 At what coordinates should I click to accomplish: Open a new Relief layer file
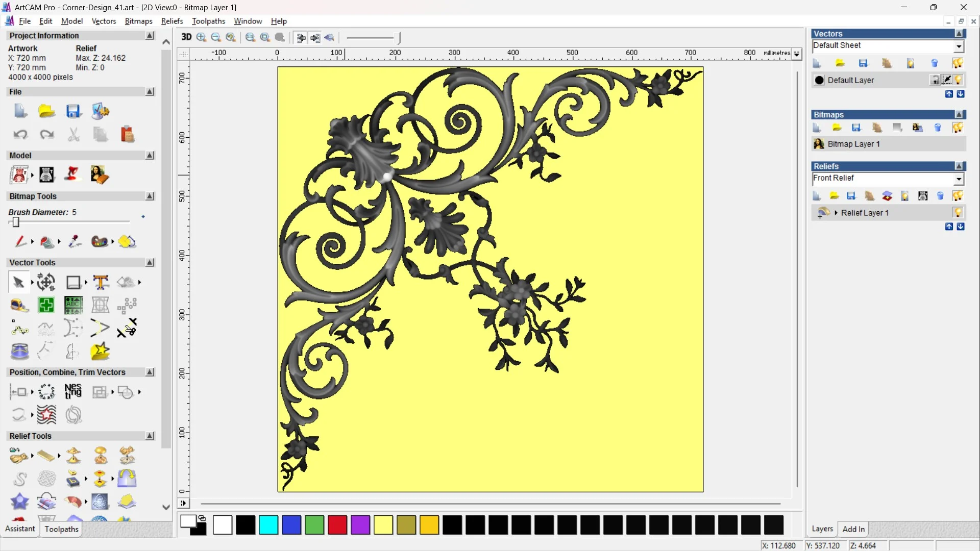coord(834,196)
